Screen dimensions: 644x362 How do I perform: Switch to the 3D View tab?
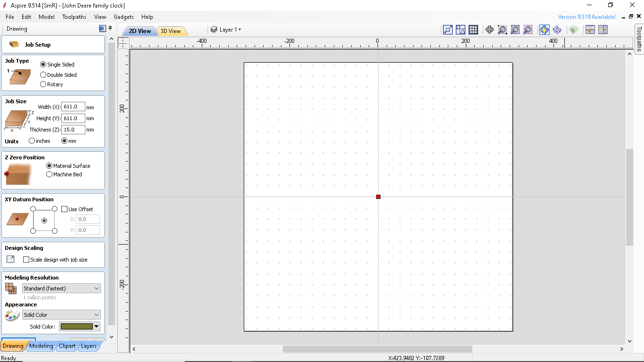coord(171,31)
